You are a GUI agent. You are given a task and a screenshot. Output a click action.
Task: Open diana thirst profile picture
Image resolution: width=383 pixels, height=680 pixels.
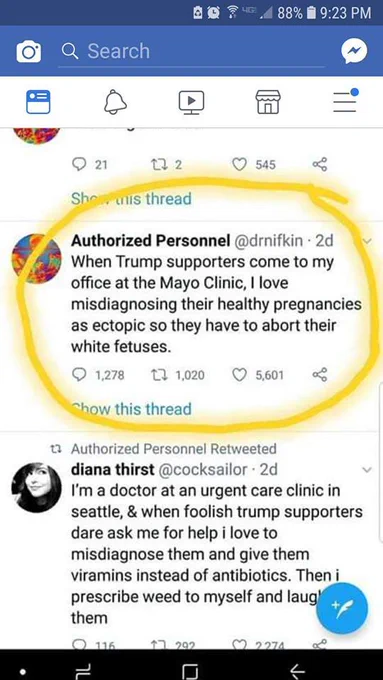(36, 487)
